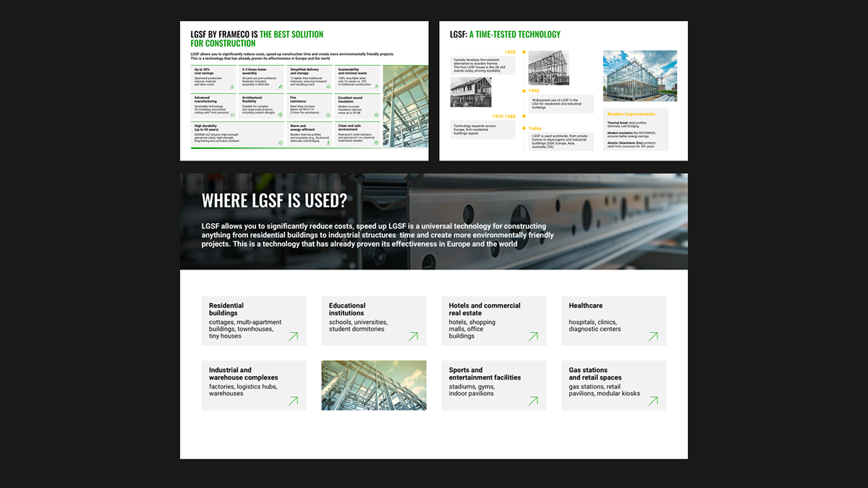Click the arrow icon in Residential buildings card
The image size is (868, 488).
(x=293, y=336)
